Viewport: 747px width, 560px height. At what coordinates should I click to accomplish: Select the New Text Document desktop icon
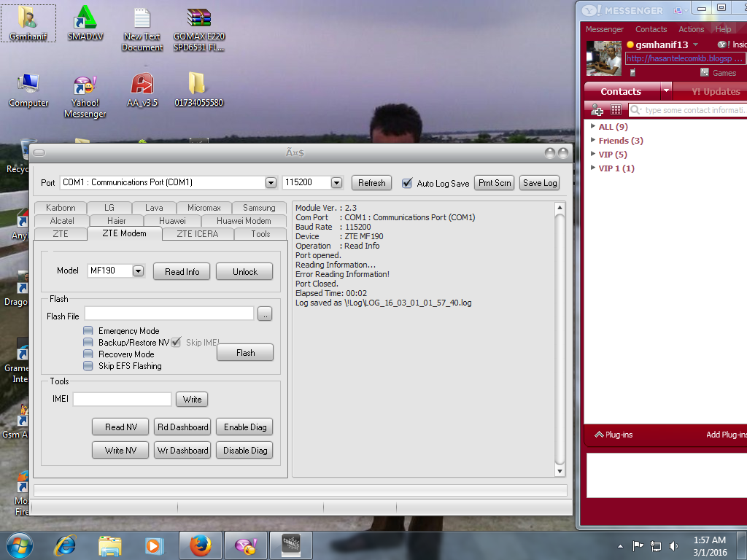click(x=142, y=28)
